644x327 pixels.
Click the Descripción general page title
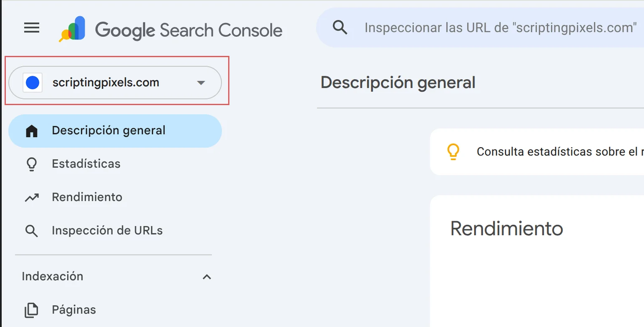[x=398, y=83]
